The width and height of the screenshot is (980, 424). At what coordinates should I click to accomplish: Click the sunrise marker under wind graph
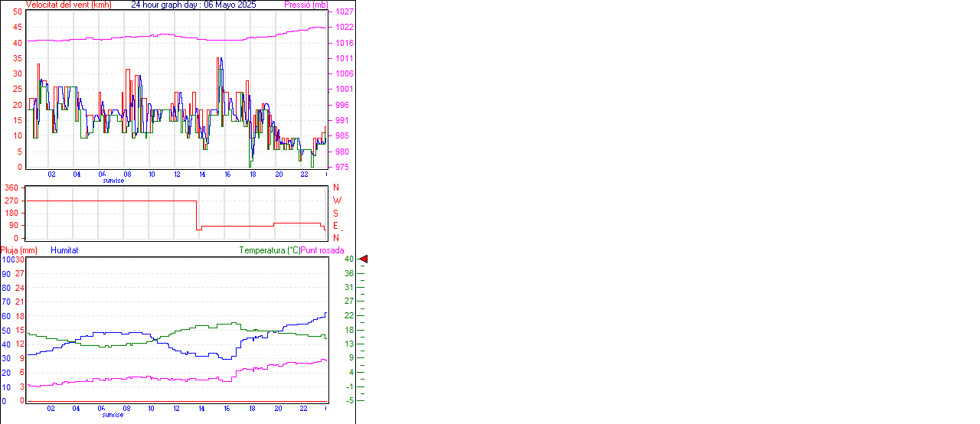pos(113,181)
